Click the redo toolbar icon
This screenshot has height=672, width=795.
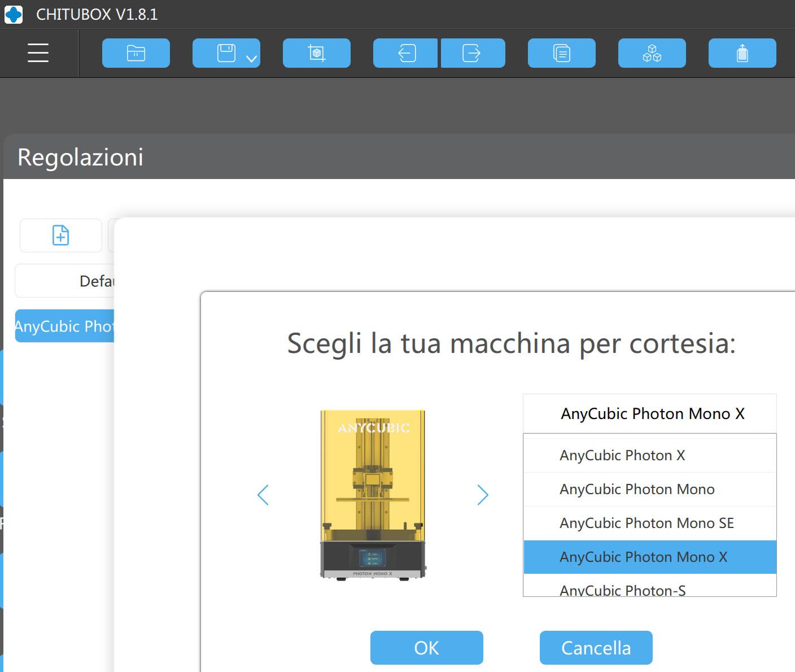pos(472,53)
